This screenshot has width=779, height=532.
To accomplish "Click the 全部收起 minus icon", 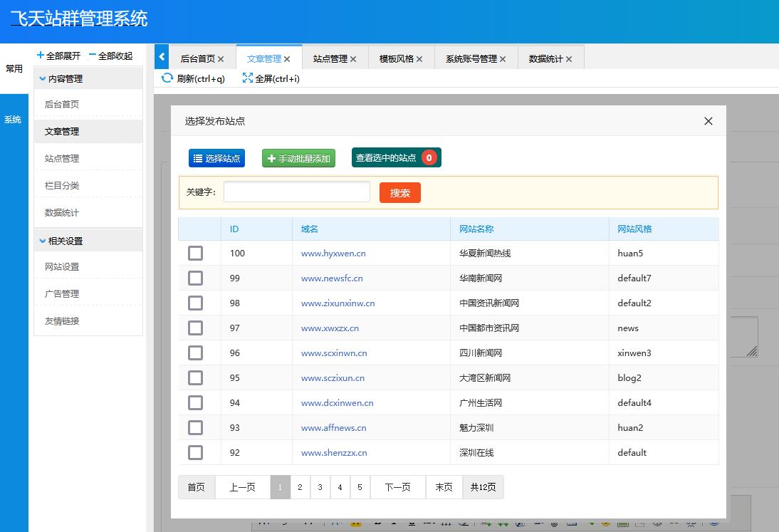I will pyautogui.click(x=93, y=55).
